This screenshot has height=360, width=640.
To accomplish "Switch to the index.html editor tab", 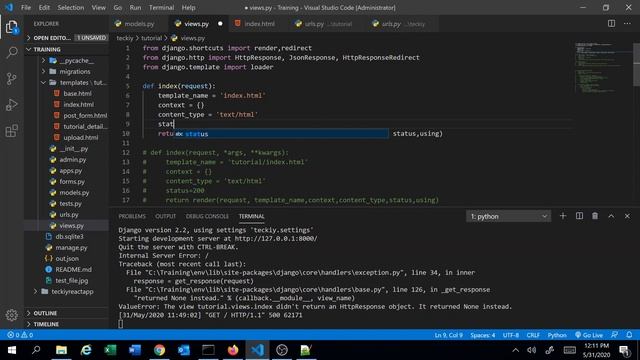I will click(259, 24).
